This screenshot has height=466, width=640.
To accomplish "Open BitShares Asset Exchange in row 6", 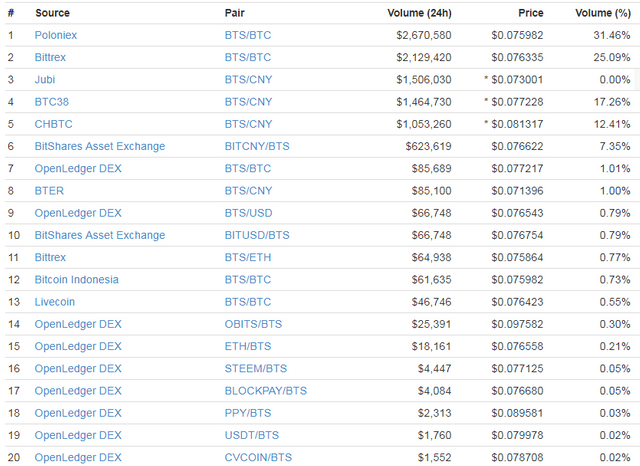I will (x=100, y=146).
